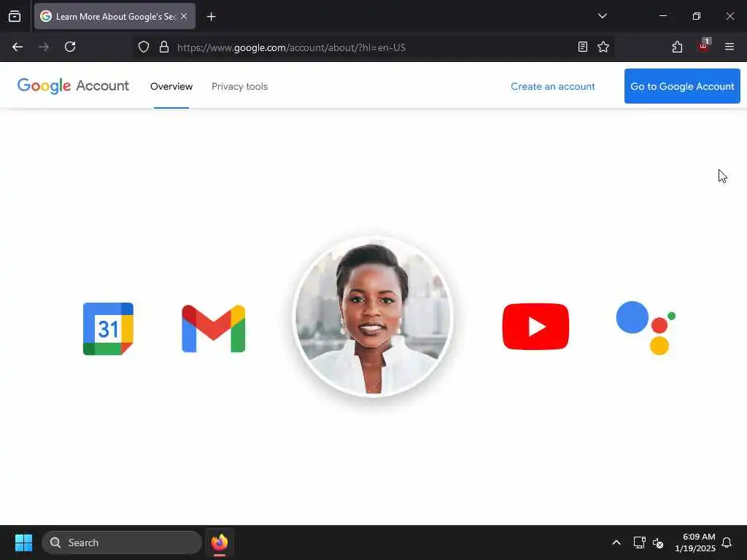The width and height of the screenshot is (747, 560).
Task: Open the Privacy tools tab
Action: 239,86
